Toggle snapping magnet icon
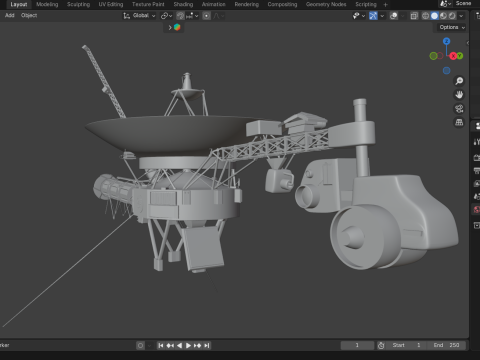Viewport: 480px width, 360px height. coord(180,16)
